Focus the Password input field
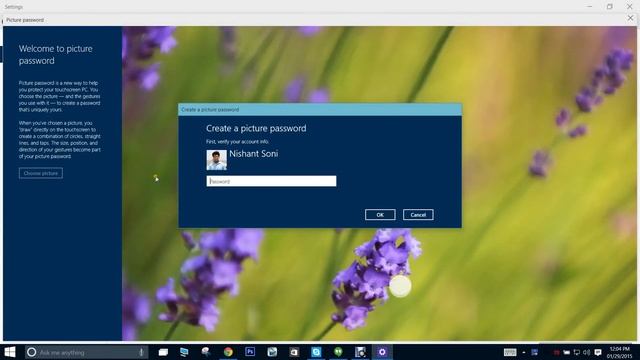The height and width of the screenshot is (360, 640). [x=271, y=181]
